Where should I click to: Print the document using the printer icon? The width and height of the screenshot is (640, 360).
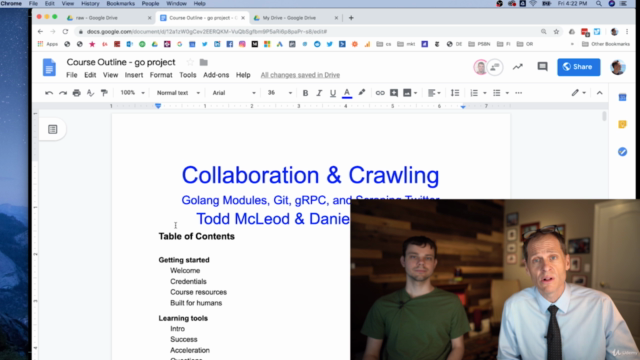coord(76,93)
